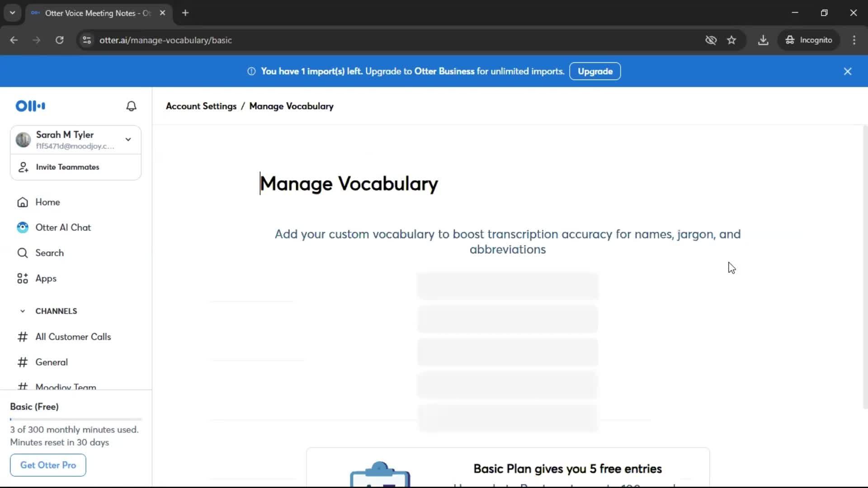The height and width of the screenshot is (488, 868).
Task: Click the Account Settings breadcrumb
Action: [201, 106]
